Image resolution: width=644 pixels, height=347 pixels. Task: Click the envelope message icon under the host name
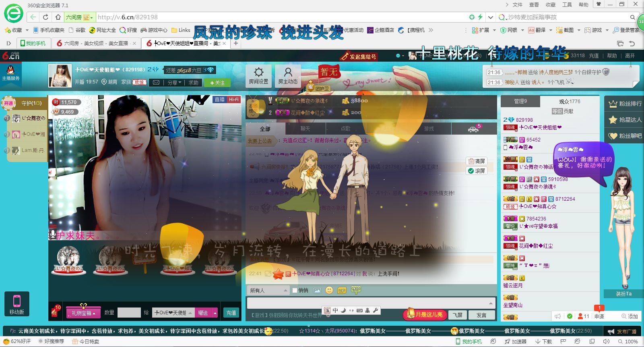click(156, 83)
